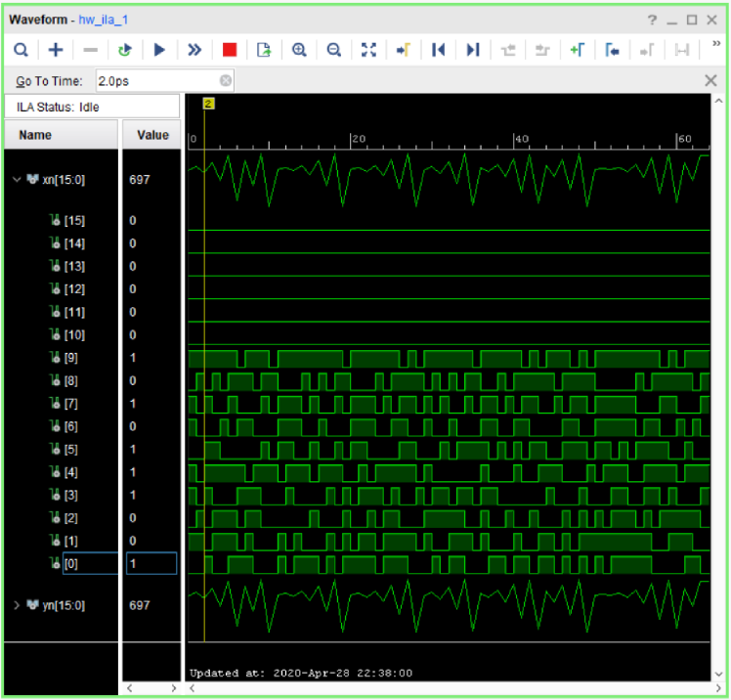Select signal xn bit [6]
The width and height of the screenshot is (731, 700).
pyautogui.click(x=71, y=426)
